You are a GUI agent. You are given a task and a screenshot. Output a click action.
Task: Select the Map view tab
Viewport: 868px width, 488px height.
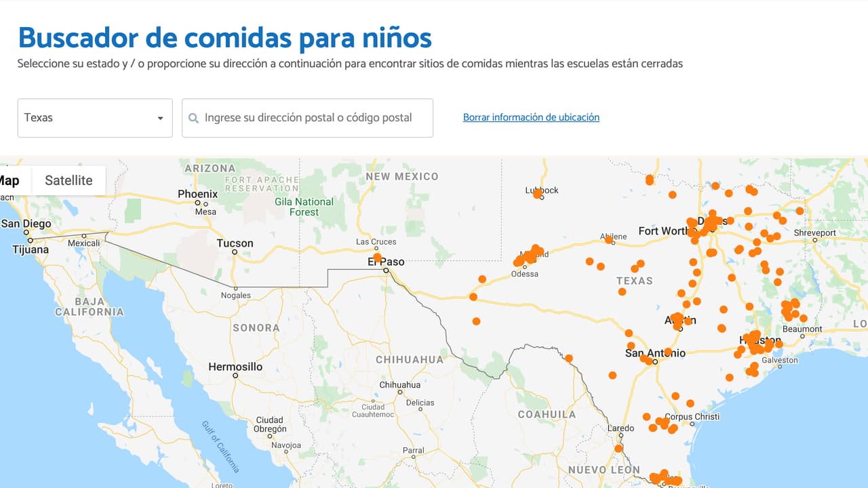point(9,180)
